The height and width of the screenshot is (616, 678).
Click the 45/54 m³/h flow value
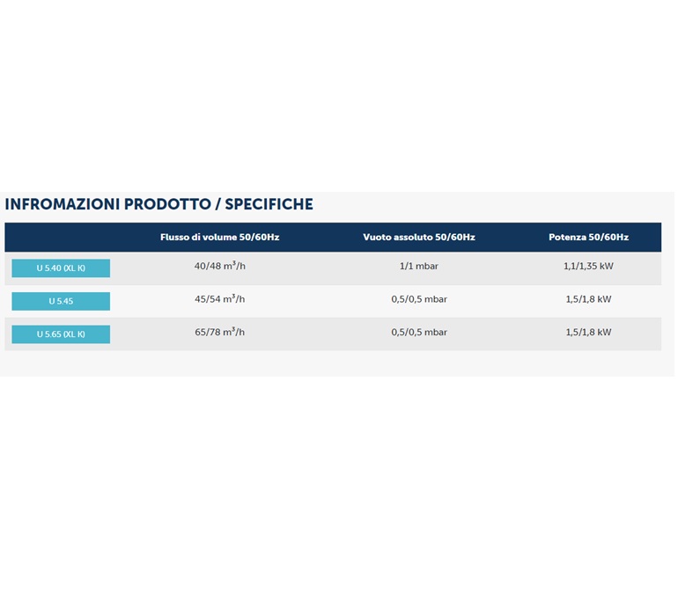(219, 299)
